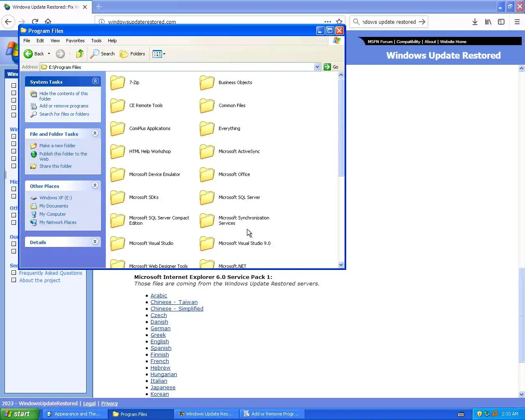Image resolution: width=525 pixels, height=420 pixels.
Task: Open Back button history dropdown arrow
Action: coord(49,54)
